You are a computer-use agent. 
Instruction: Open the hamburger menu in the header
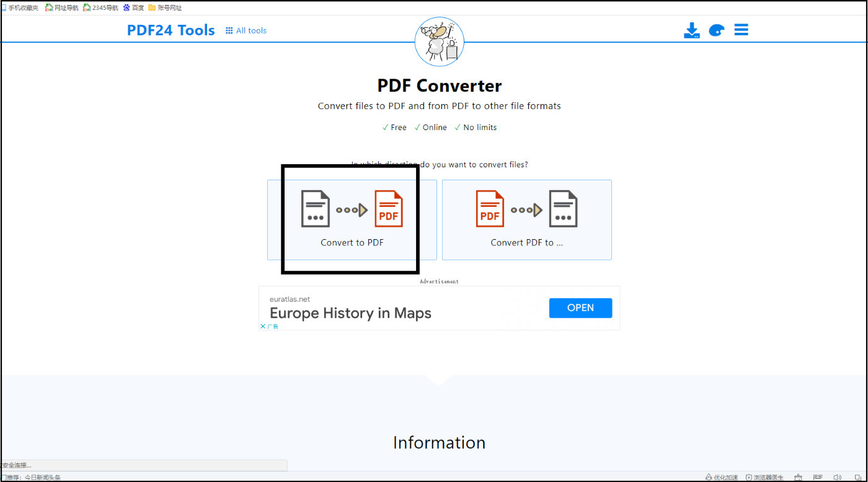click(741, 30)
